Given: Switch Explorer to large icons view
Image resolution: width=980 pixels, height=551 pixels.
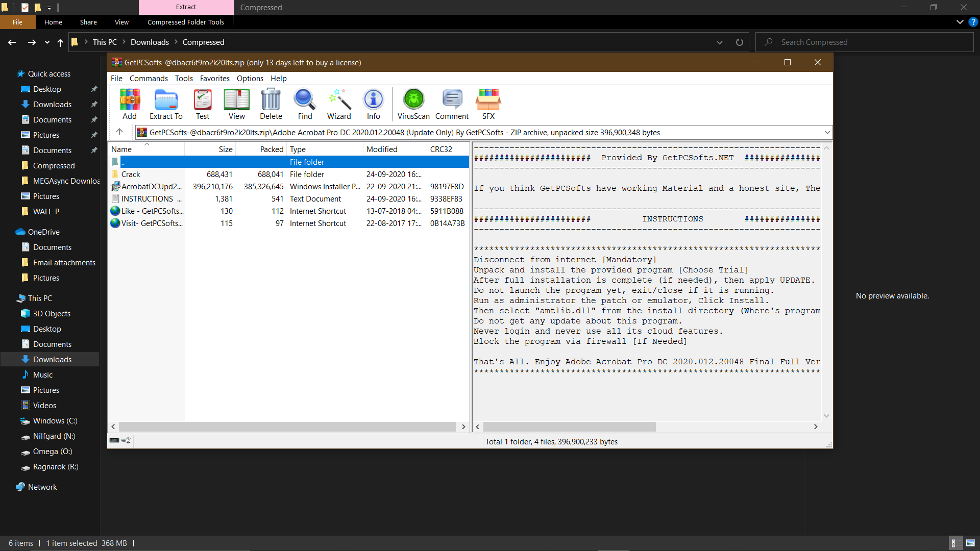Looking at the screenshot, I should tap(970, 543).
